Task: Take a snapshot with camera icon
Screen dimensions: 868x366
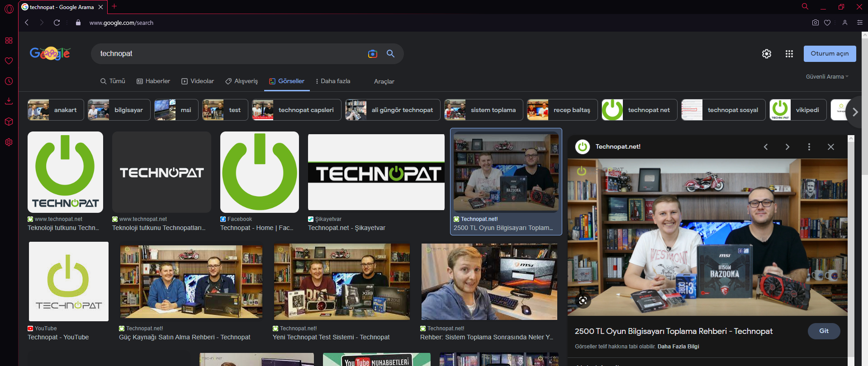Action: 815,23
